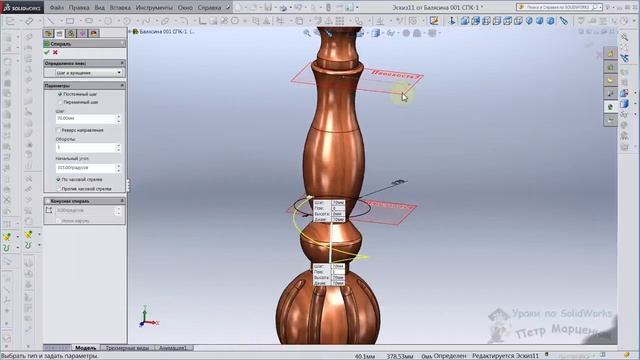Open the Вид menu
Screen dimensions: 640x360
100,8
